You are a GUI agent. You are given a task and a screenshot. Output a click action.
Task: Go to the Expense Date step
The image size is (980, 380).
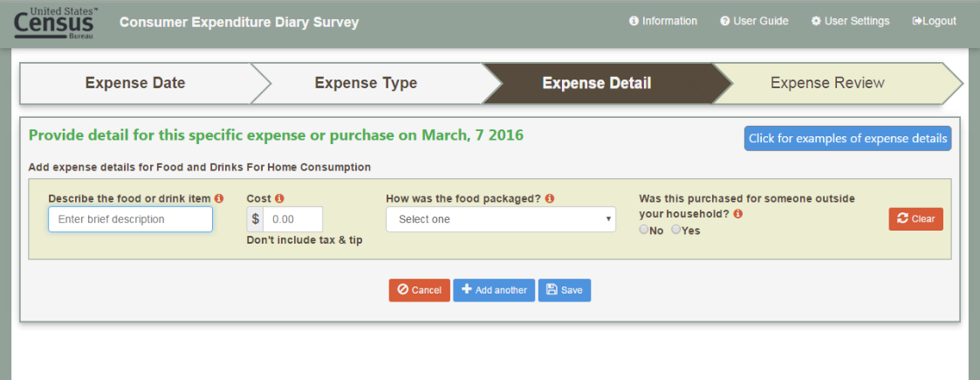point(135,84)
